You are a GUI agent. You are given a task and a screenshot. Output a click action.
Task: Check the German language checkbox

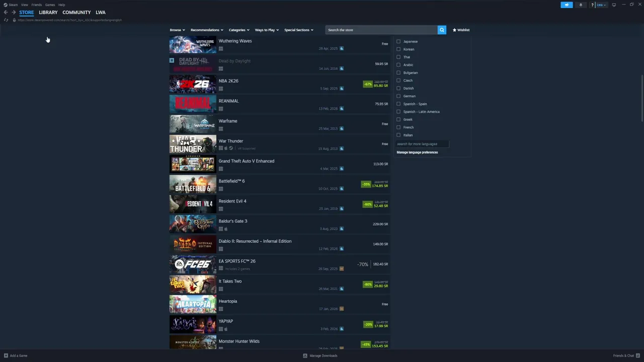point(398,96)
